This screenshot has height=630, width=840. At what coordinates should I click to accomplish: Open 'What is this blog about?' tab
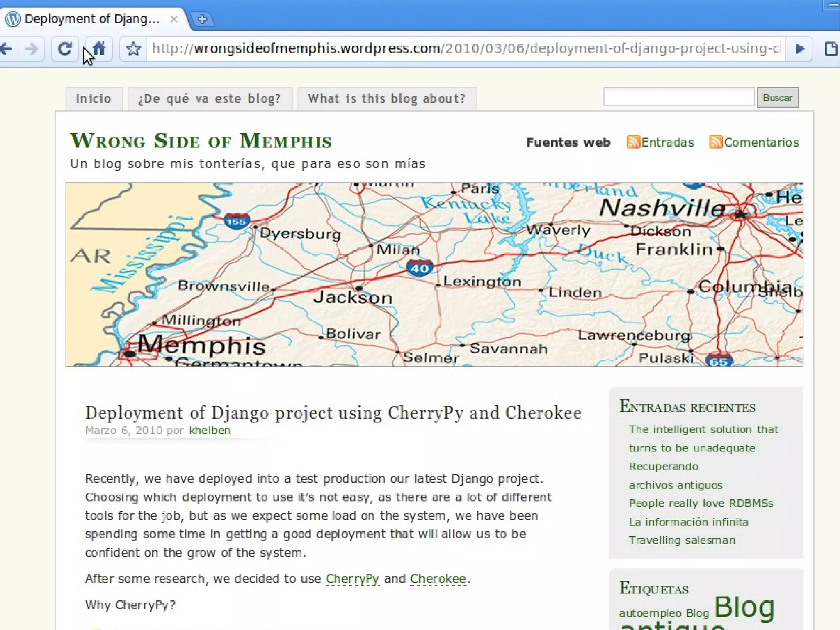tap(387, 99)
